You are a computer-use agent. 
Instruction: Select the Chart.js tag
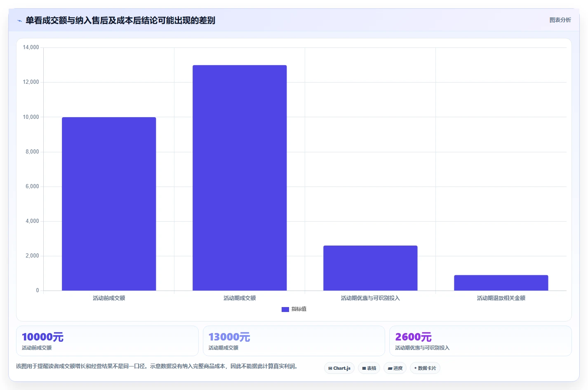(x=339, y=368)
